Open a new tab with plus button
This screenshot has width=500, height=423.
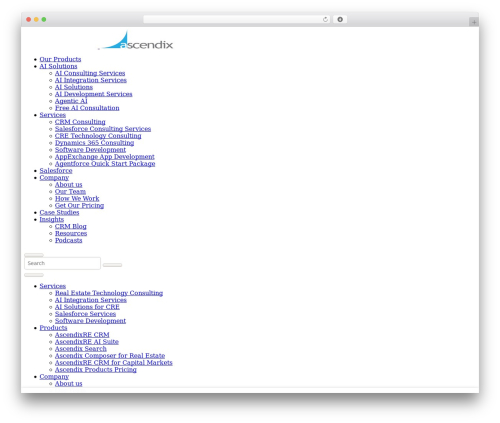pyautogui.click(x=474, y=22)
